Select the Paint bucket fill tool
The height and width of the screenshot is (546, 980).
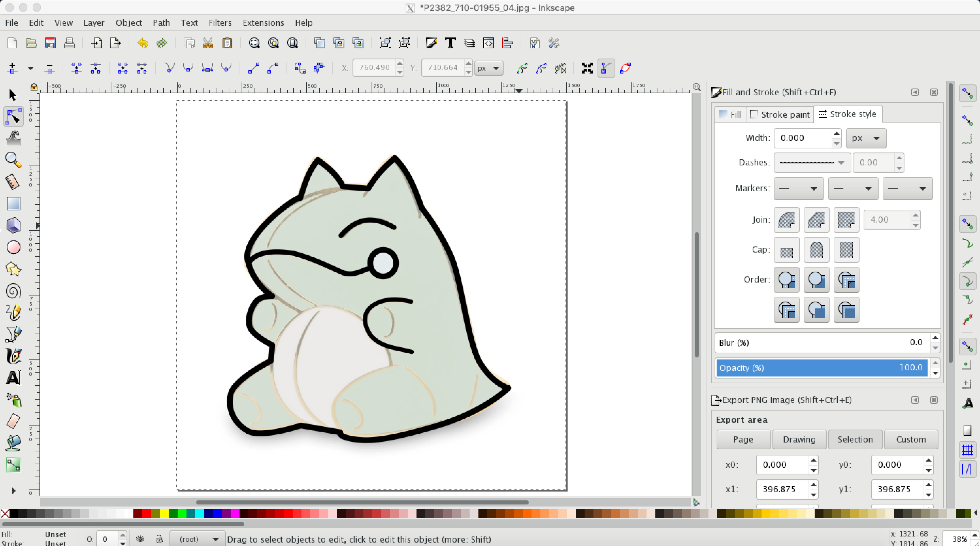click(x=13, y=443)
